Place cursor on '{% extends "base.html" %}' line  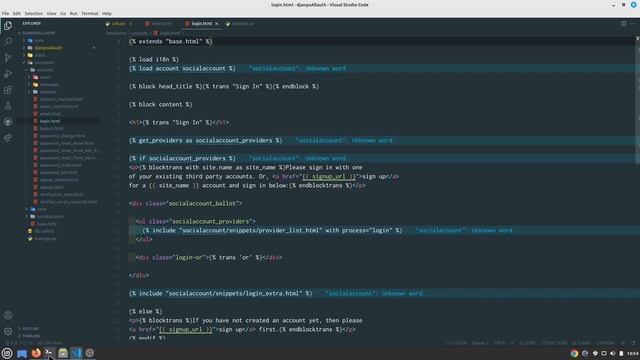pyautogui.click(x=171, y=41)
